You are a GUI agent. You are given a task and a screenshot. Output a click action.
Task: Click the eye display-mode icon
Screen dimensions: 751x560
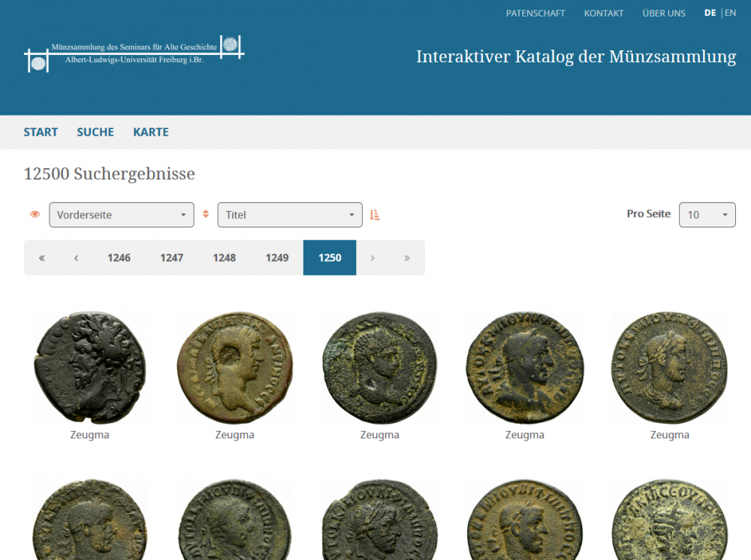pos(35,215)
